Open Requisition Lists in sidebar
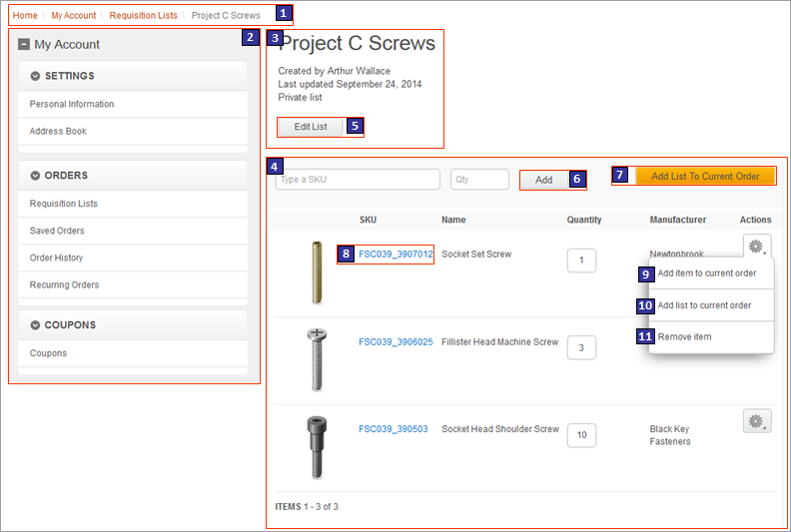The image size is (791, 532). [133, 204]
